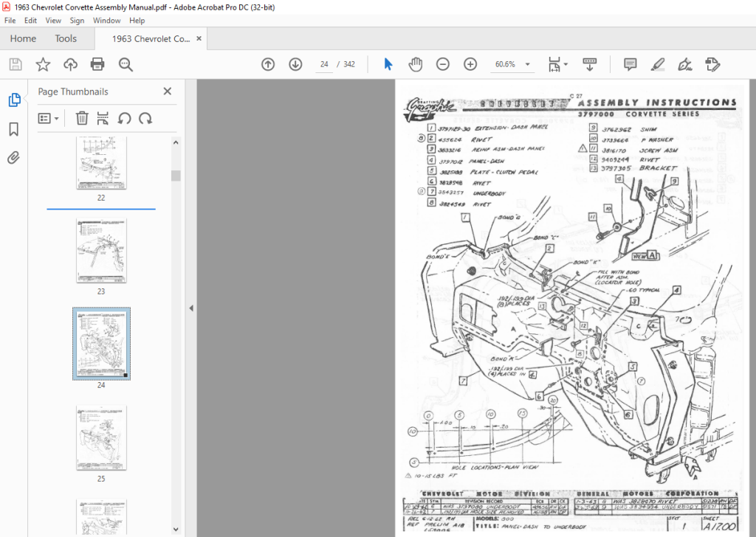Open the File menu
The height and width of the screenshot is (537, 756).
tap(10, 20)
